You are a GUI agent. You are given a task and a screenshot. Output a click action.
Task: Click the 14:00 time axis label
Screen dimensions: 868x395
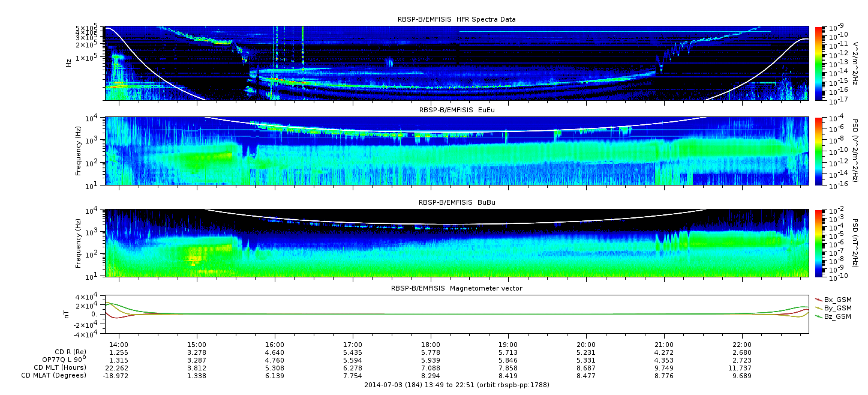[119, 345]
